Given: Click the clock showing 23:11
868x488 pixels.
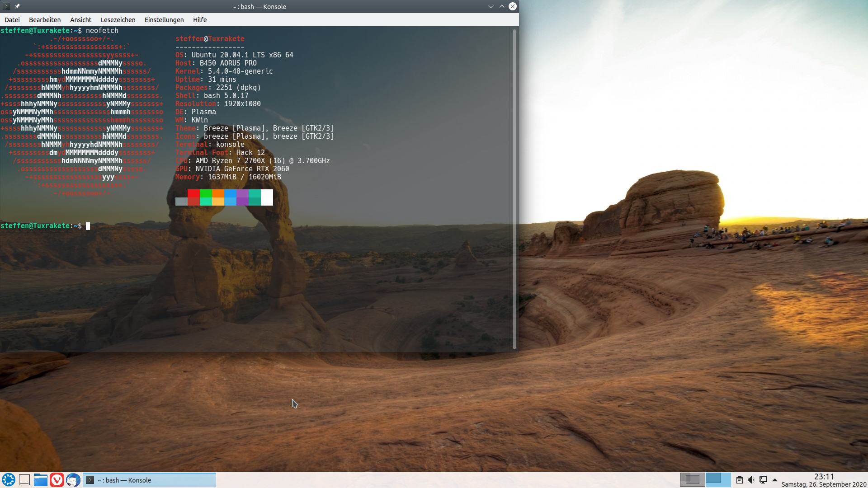Looking at the screenshot, I should (824, 477).
